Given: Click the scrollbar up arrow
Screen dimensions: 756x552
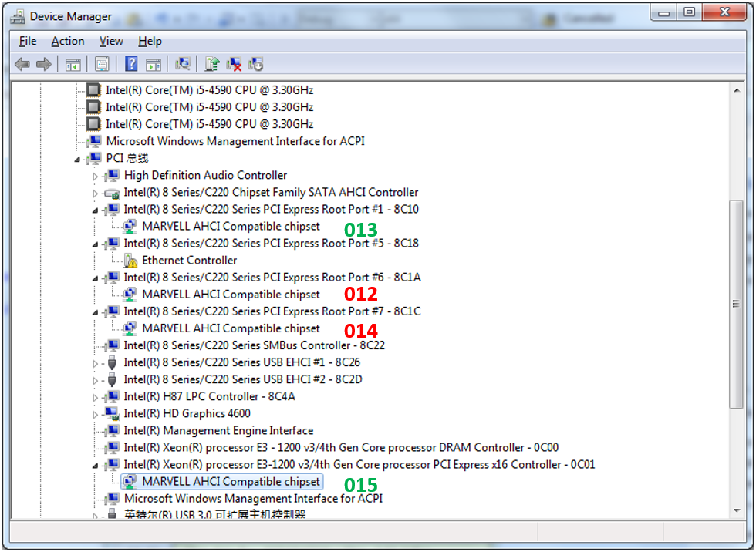Looking at the screenshot, I should (736, 90).
